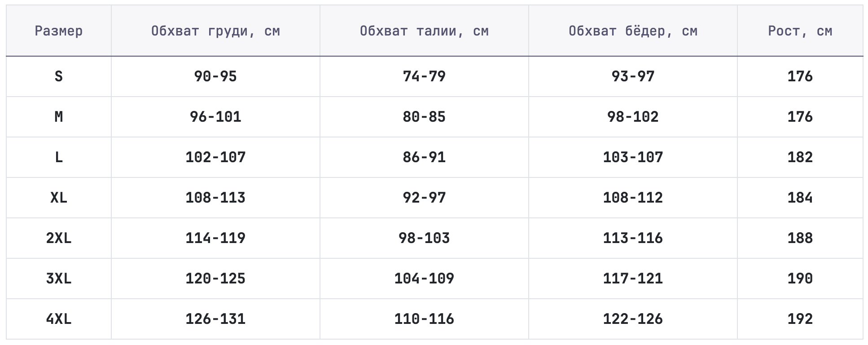Click the Обхват бёдер column header
Screen dimensions: 868x345
point(633,31)
